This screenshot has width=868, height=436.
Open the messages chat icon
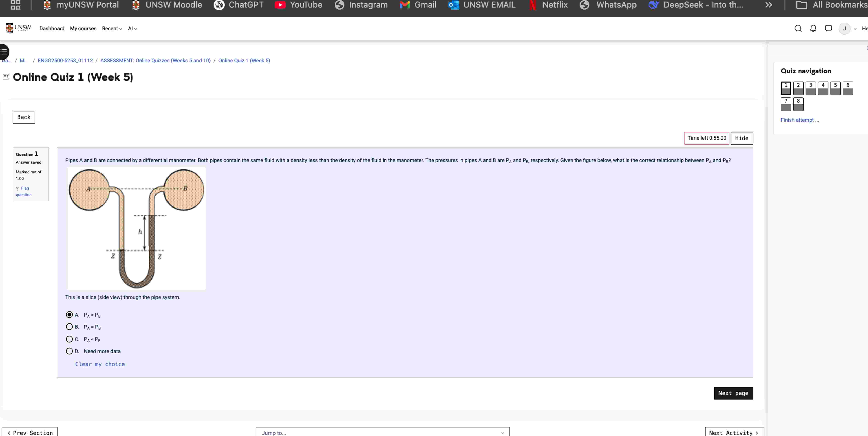click(828, 29)
